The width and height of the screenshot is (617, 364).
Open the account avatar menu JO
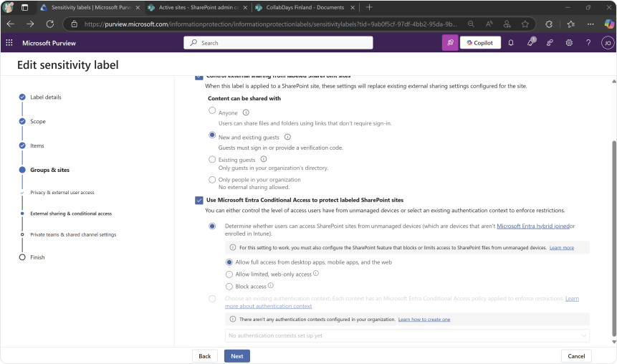[608, 42]
